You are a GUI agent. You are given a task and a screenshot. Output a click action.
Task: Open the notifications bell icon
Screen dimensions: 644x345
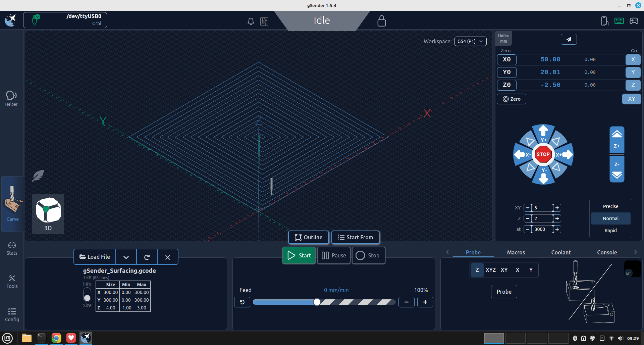[251, 21]
